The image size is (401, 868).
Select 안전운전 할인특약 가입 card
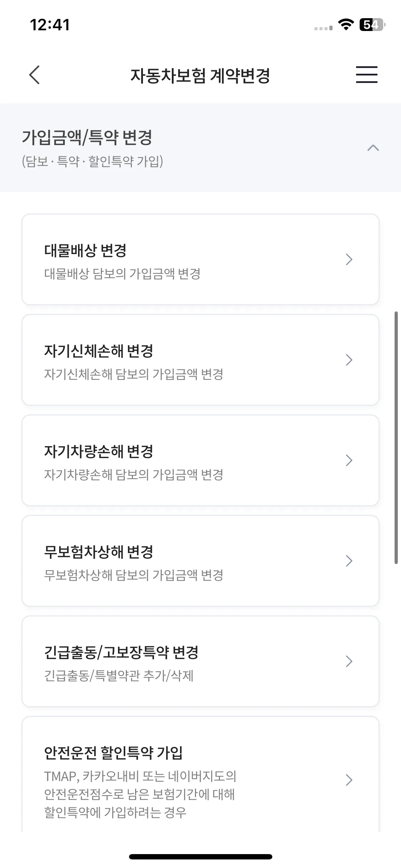tap(200, 774)
